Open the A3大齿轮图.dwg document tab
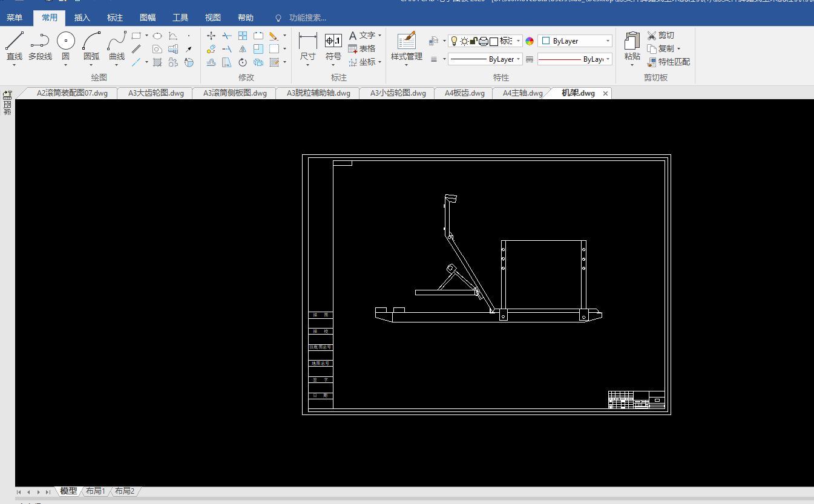 pos(156,93)
